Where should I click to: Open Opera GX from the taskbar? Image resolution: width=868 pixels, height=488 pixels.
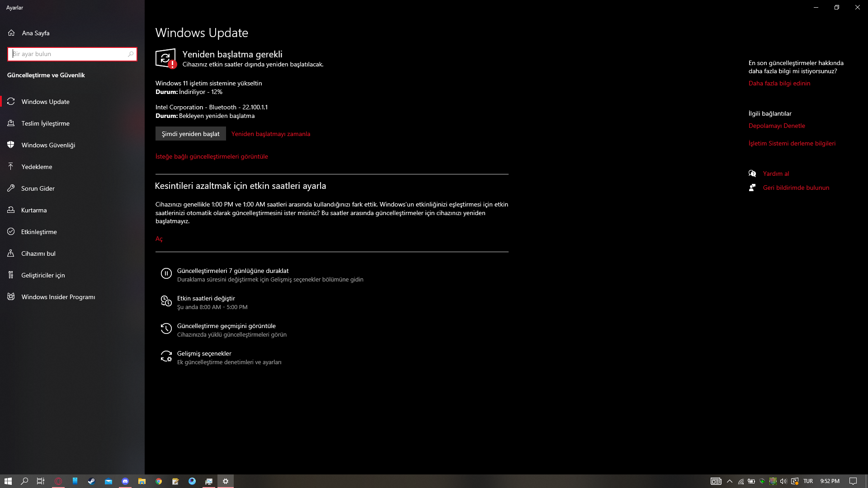pyautogui.click(x=58, y=481)
